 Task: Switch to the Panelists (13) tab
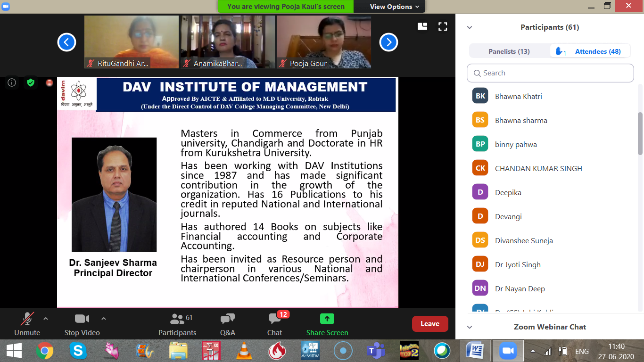(x=509, y=51)
